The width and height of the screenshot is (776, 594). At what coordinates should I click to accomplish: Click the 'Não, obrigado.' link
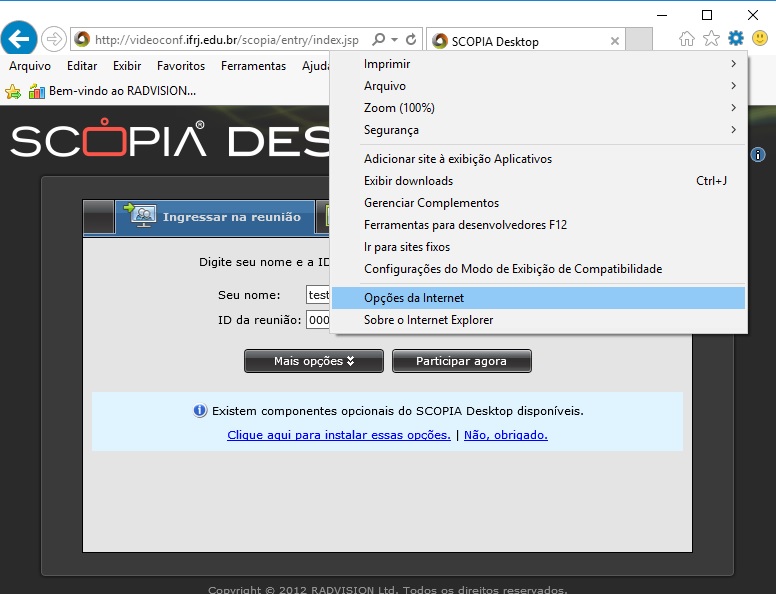point(505,435)
